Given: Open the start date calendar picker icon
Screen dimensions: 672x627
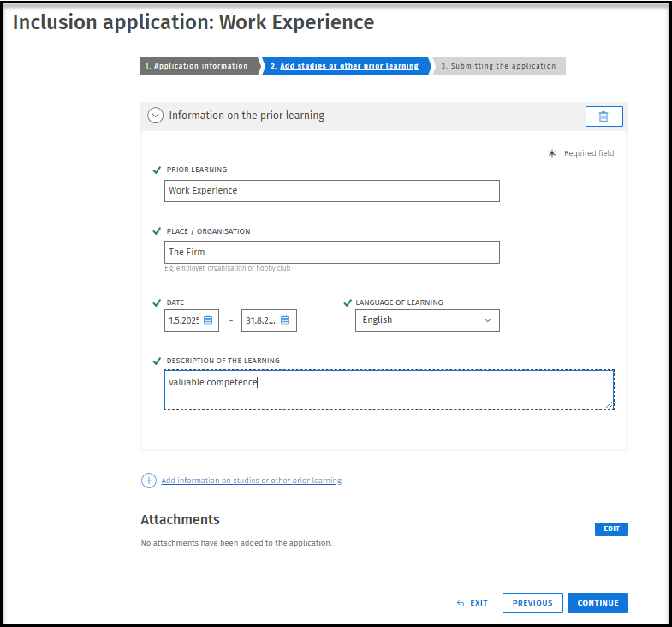Looking at the screenshot, I should (x=208, y=320).
